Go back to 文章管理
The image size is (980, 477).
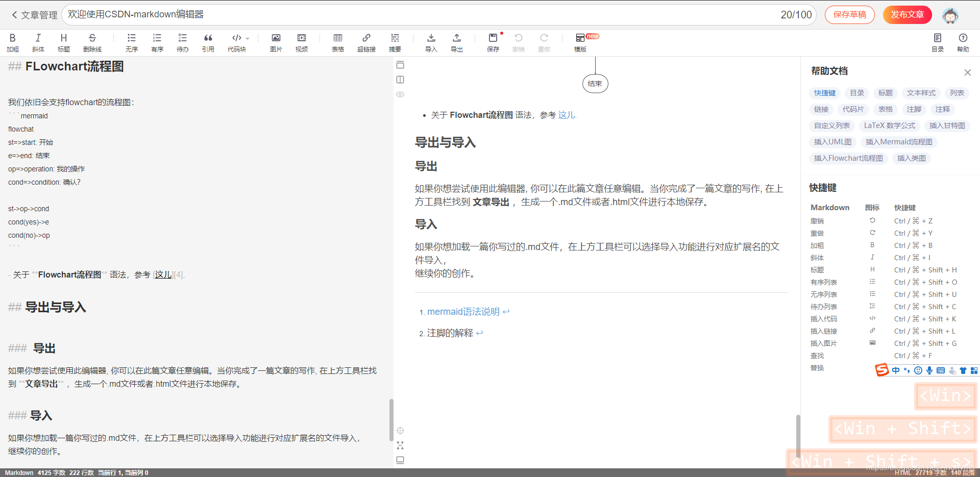pyautogui.click(x=34, y=15)
